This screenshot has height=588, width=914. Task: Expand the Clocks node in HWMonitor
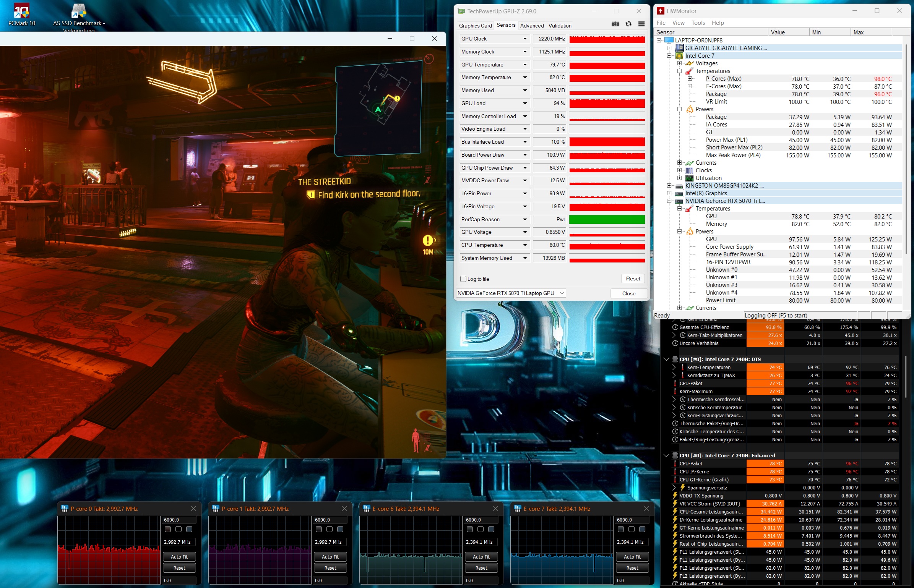click(x=679, y=170)
